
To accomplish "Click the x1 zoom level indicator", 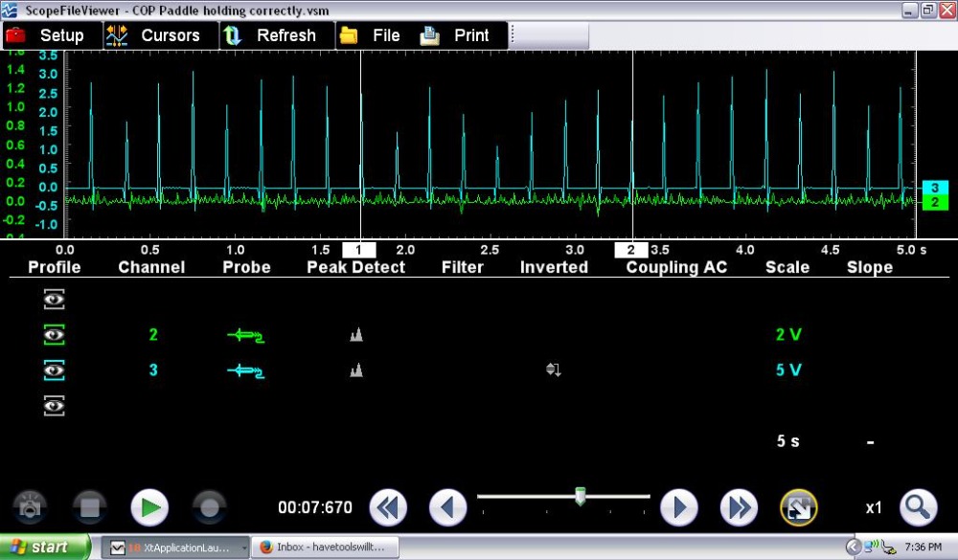I will [874, 507].
